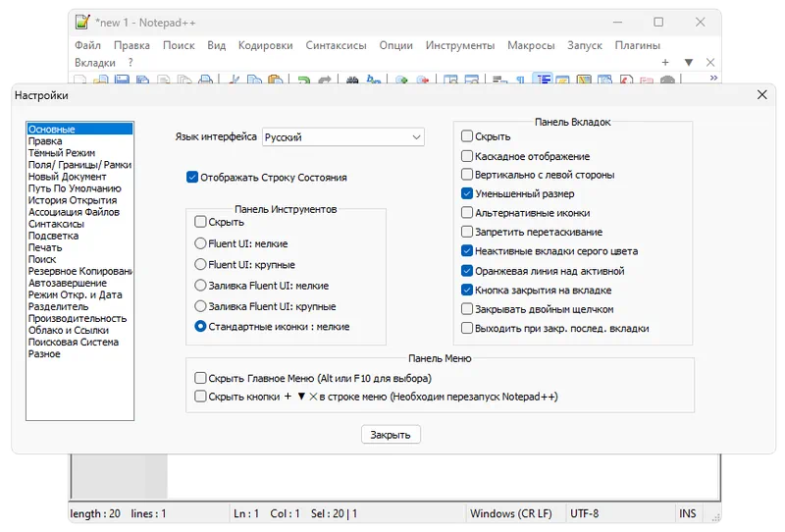
Task: Uncheck Неактивные вкладки серого цвета
Action: click(x=467, y=250)
